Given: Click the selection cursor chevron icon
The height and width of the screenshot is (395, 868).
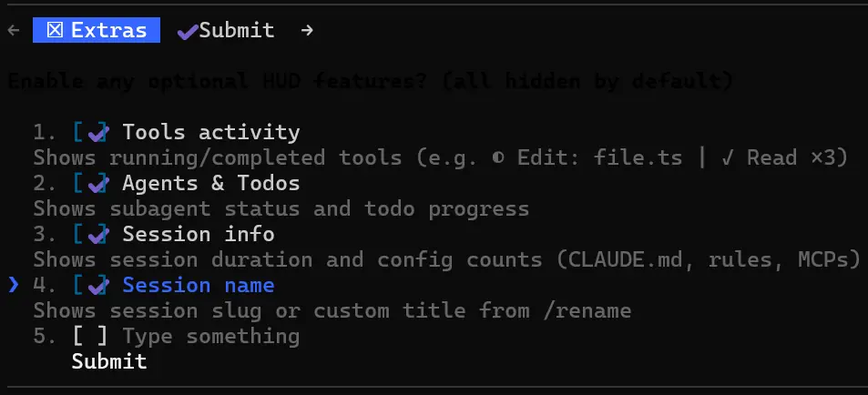Looking at the screenshot, I should click(13, 285).
